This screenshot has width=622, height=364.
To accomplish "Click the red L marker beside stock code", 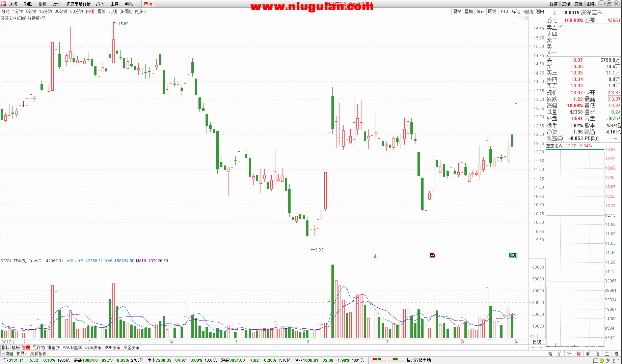I will [x=555, y=12].
